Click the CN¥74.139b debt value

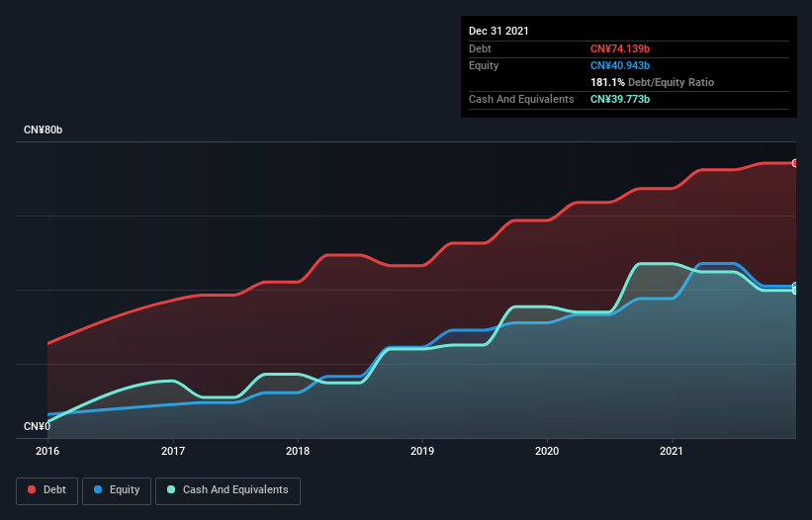620,48
